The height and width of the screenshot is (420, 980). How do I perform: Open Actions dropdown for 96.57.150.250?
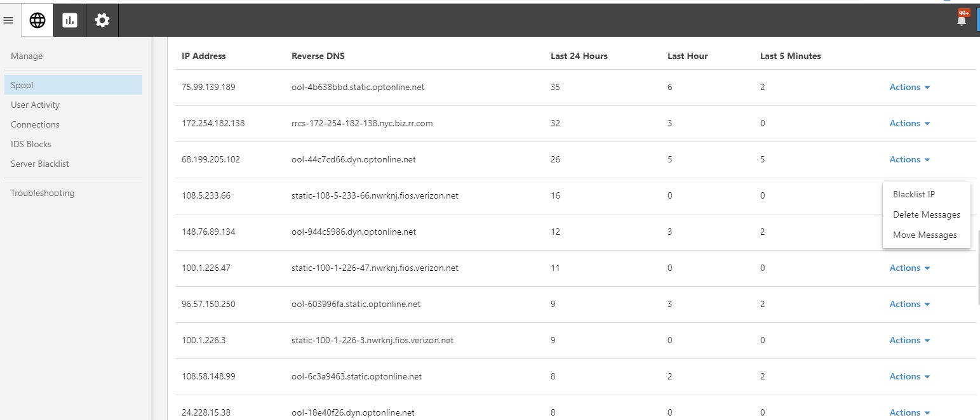tap(910, 305)
